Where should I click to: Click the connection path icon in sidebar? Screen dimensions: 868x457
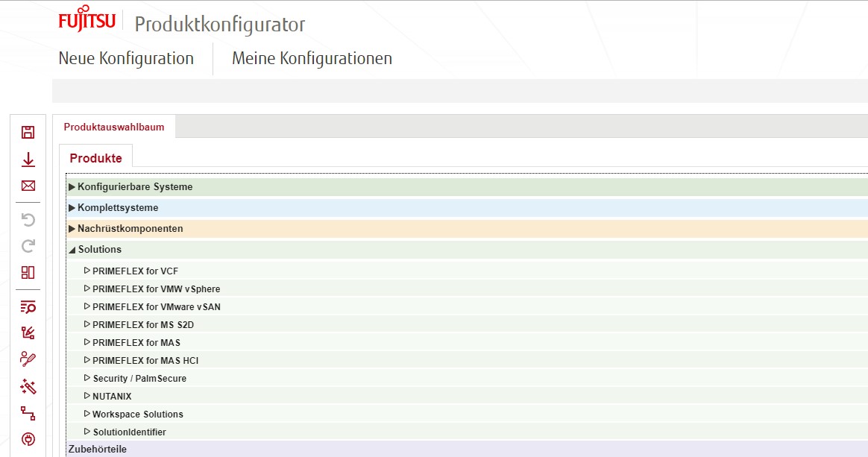tap(28, 413)
